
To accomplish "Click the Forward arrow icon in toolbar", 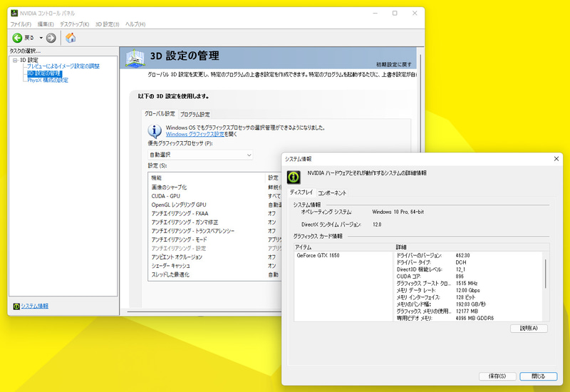I will [x=51, y=38].
